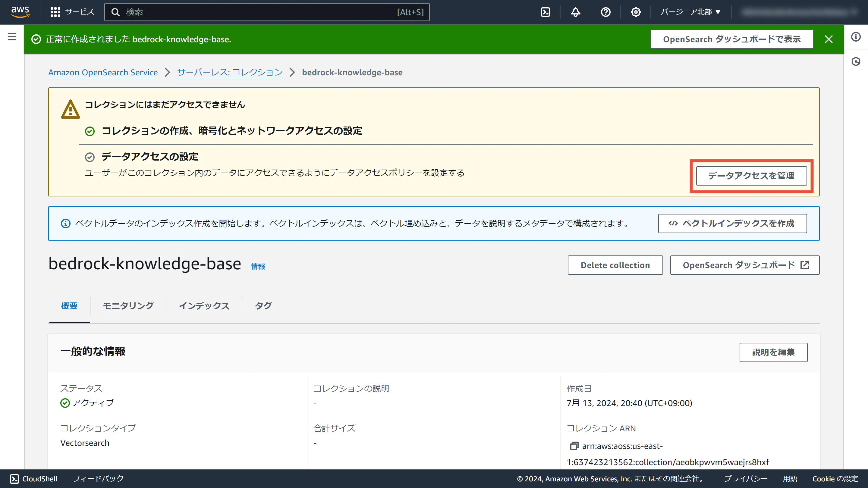This screenshot has width=868, height=488.
Task: Open the バージニア北部 region dropdown
Action: pyautogui.click(x=690, y=12)
